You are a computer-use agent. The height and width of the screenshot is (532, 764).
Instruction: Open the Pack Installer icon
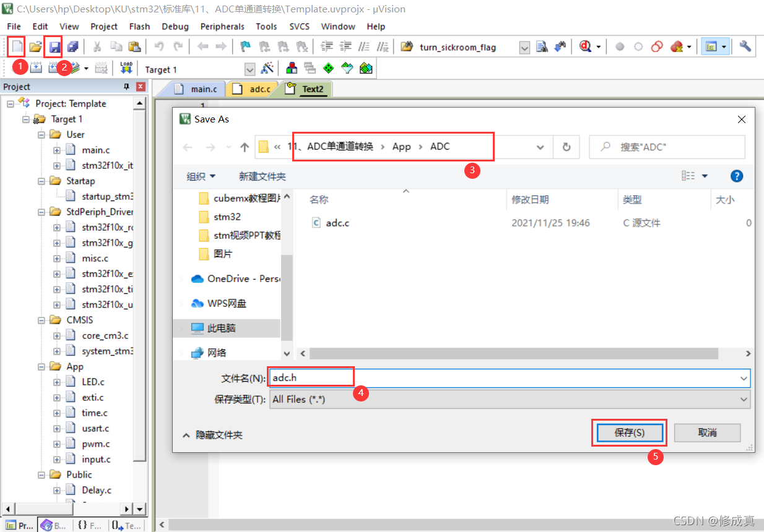[366, 69]
